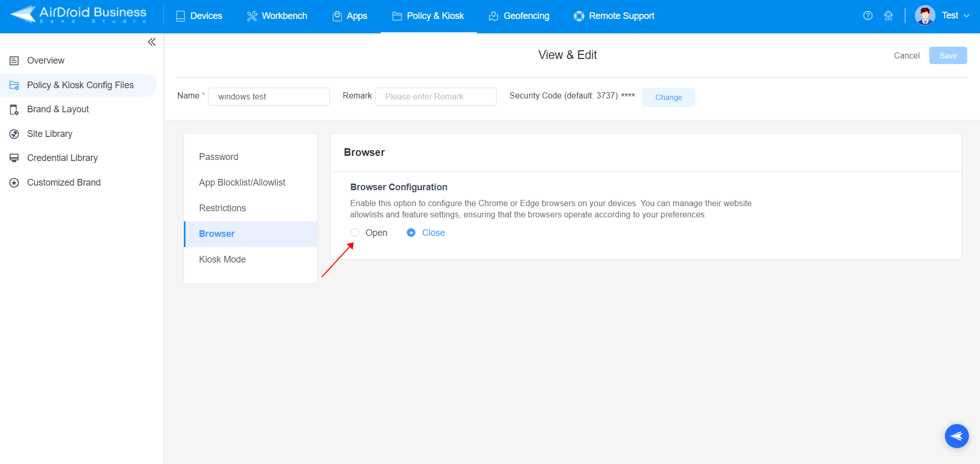Screen dimensions: 980x464
Task: Click the help question mark icon
Action: point(868,16)
